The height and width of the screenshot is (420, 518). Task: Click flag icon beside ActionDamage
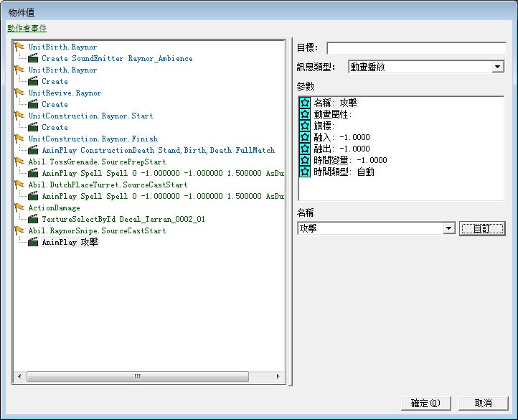click(19, 207)
